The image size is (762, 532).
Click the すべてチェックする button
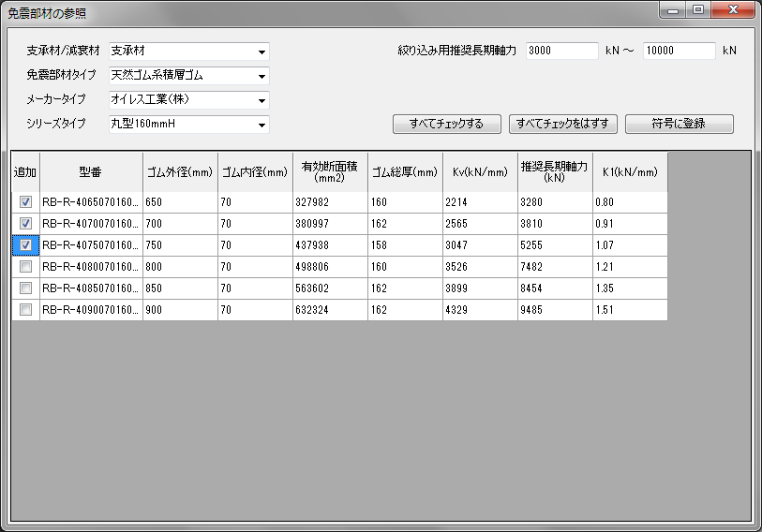click(446, 124)
